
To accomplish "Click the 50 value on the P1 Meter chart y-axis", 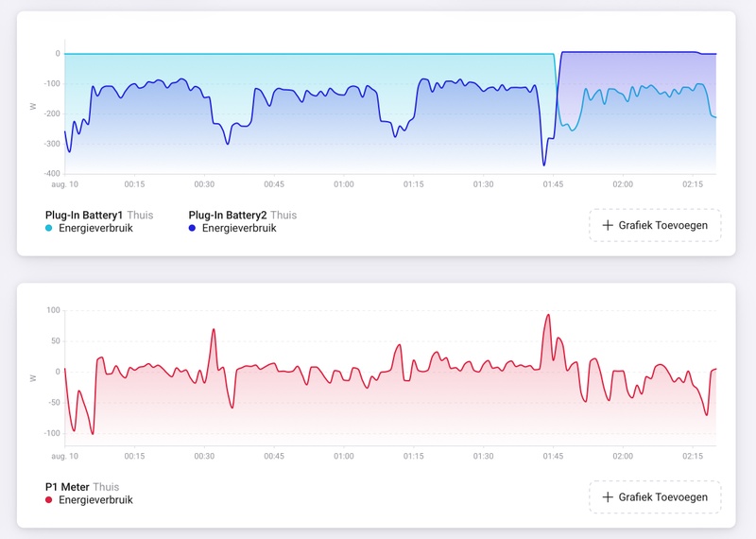I will [56, 341].
